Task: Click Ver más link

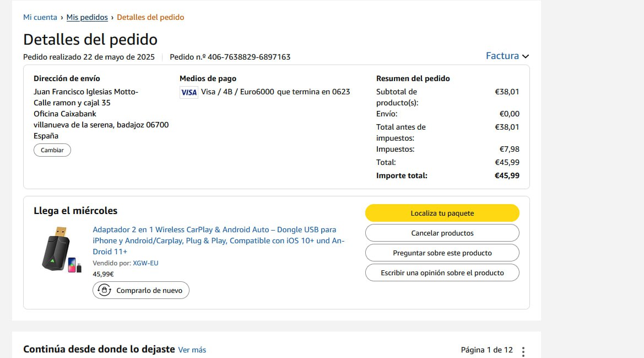Action: point(192,350)
